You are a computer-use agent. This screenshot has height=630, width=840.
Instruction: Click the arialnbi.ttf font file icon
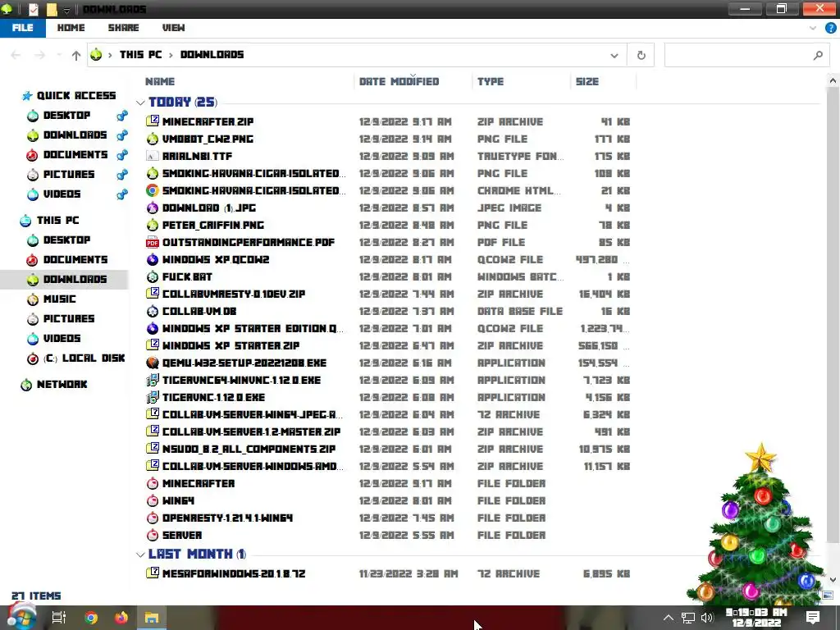coord(153,156)
